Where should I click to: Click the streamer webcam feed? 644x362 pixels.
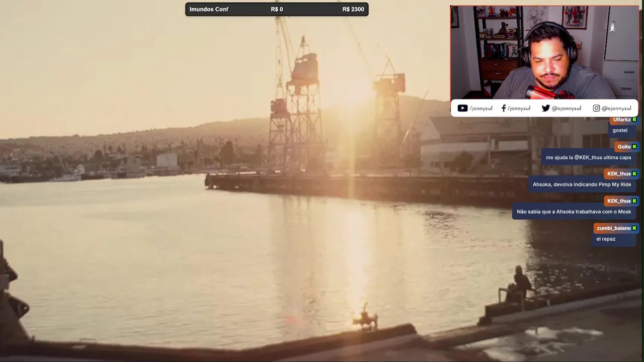tap(544, 52)
